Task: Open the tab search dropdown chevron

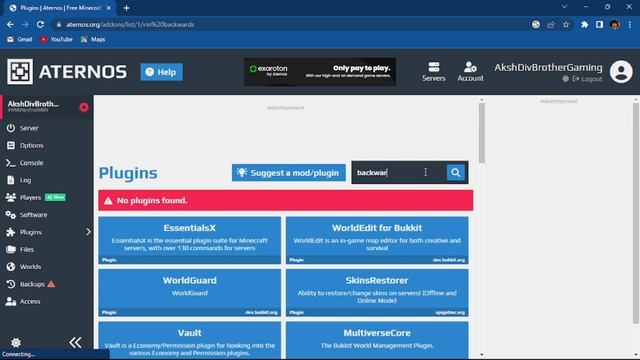Action: 564,7
